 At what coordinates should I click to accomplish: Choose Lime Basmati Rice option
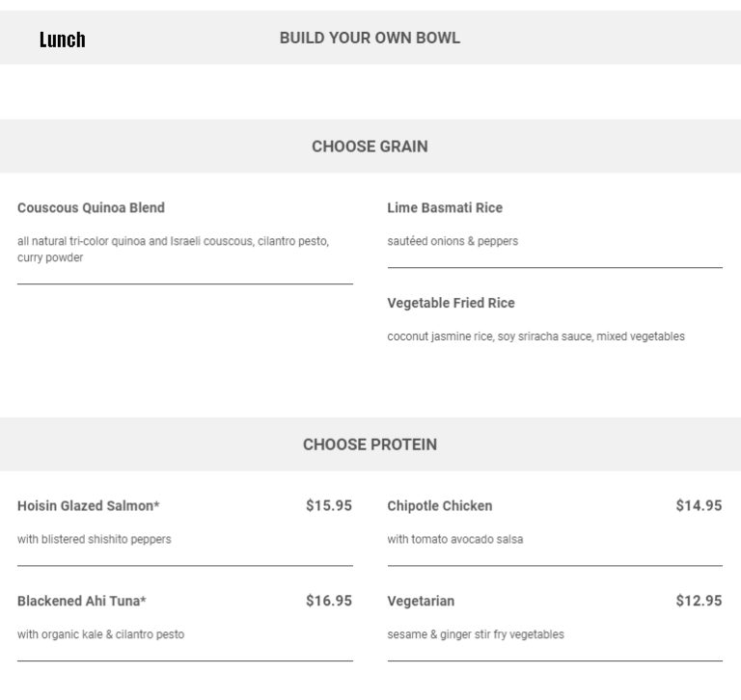coord(445,207)
